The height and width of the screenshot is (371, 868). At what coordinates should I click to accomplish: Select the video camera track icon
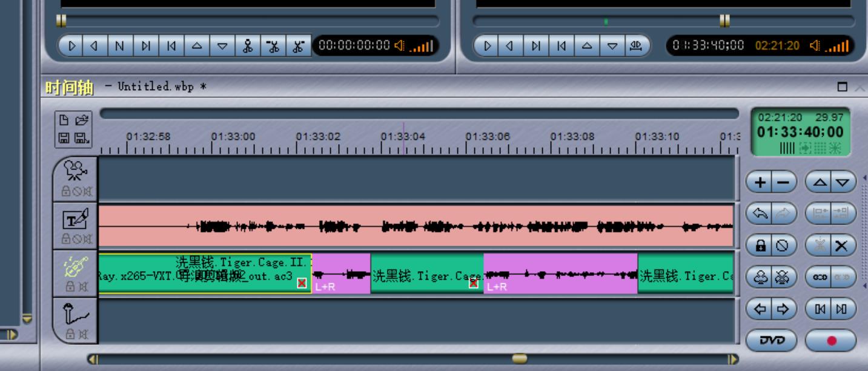point(75,170)
